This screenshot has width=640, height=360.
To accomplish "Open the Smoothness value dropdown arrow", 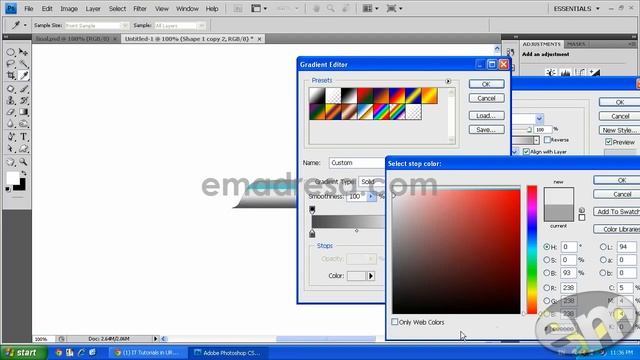I will [371, 197].
